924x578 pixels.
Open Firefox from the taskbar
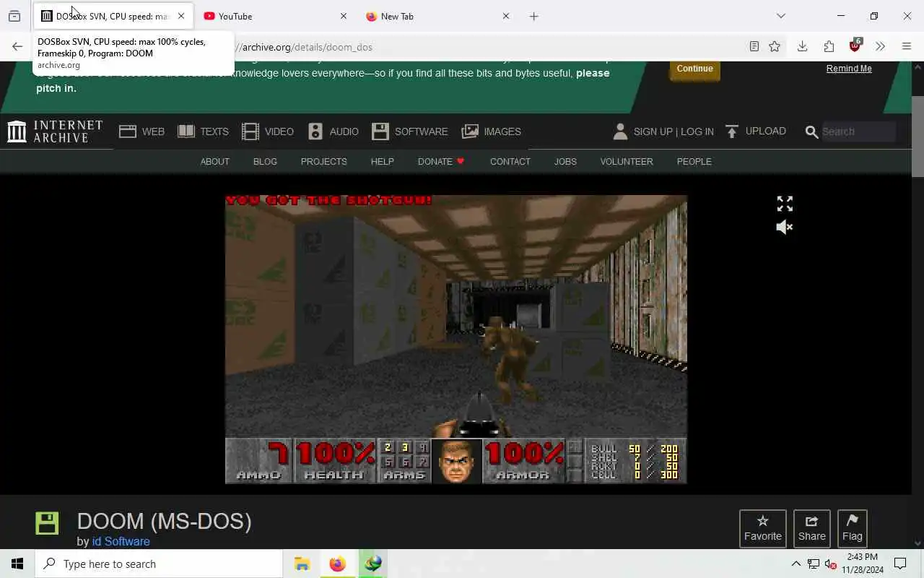tap(337, 564)
